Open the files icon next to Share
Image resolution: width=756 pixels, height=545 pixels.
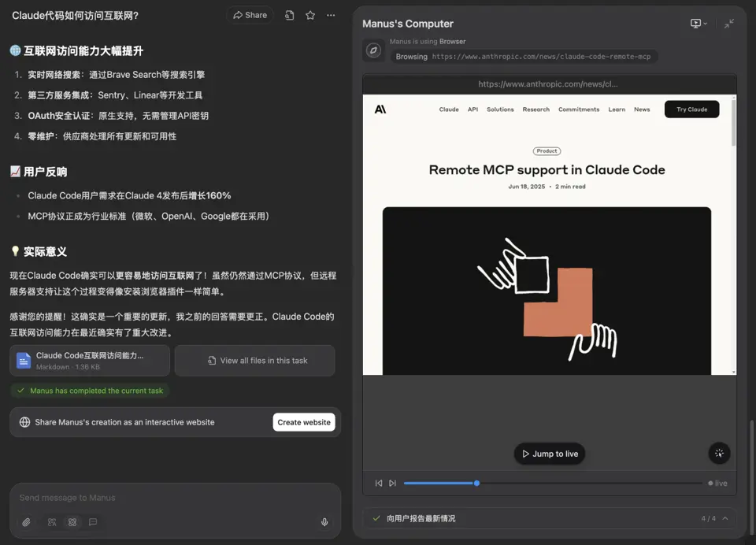[x=289, y=15]
